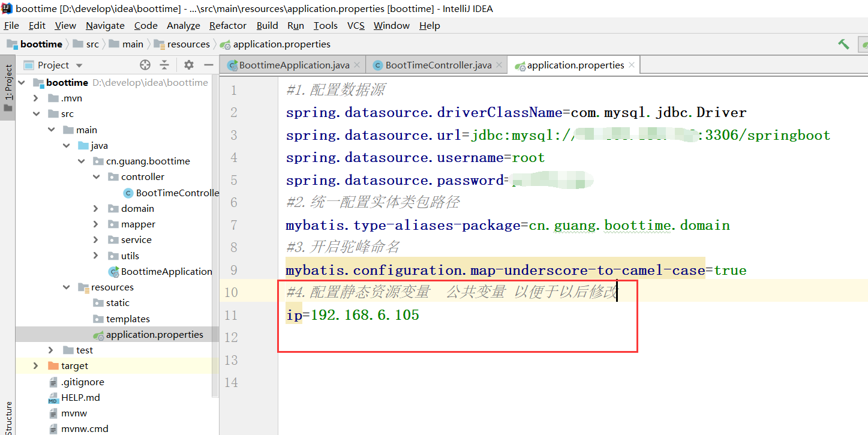Collapse the controller package arrow
Screen dimensions: 868x435
[x=97, y=176]
